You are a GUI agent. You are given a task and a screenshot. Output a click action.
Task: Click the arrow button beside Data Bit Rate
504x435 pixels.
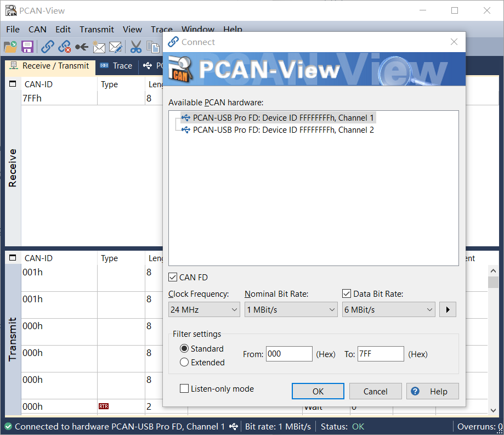pyautogui.click(x=448, y=309)
